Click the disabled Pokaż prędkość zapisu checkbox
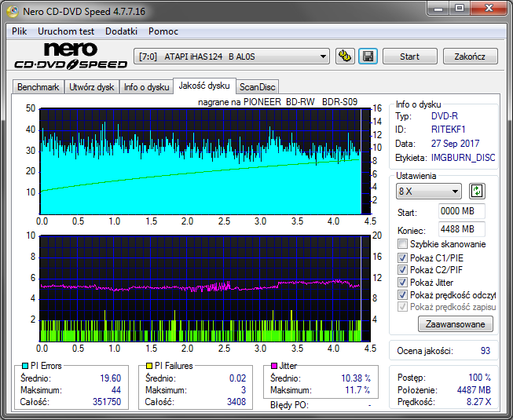 coord(402,307)
